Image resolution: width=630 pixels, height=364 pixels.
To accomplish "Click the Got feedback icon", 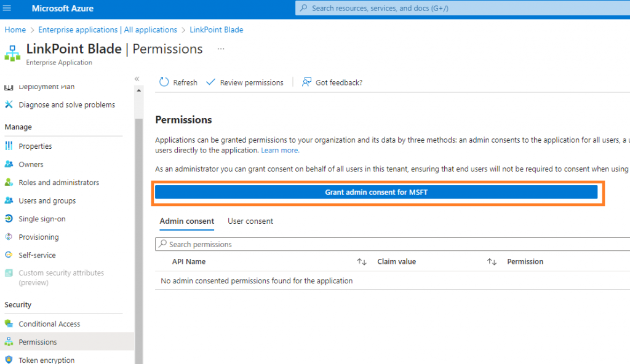I will click(306, 82).
